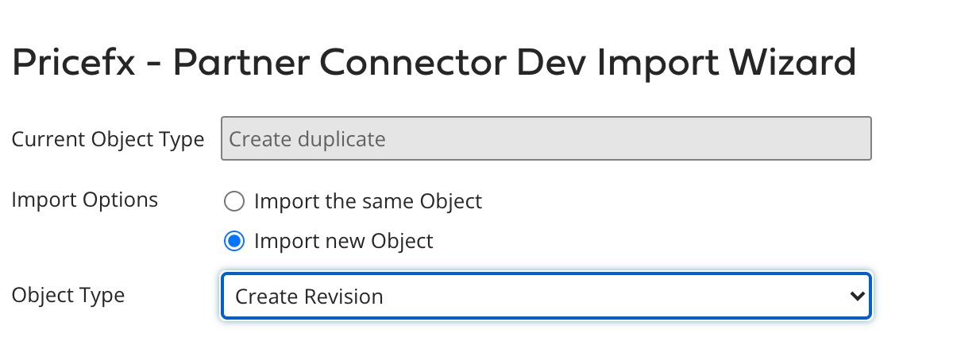The image size is (980, 353).
Task: Click the blue filled dot of the selected radio
Action: click(233, 241)
